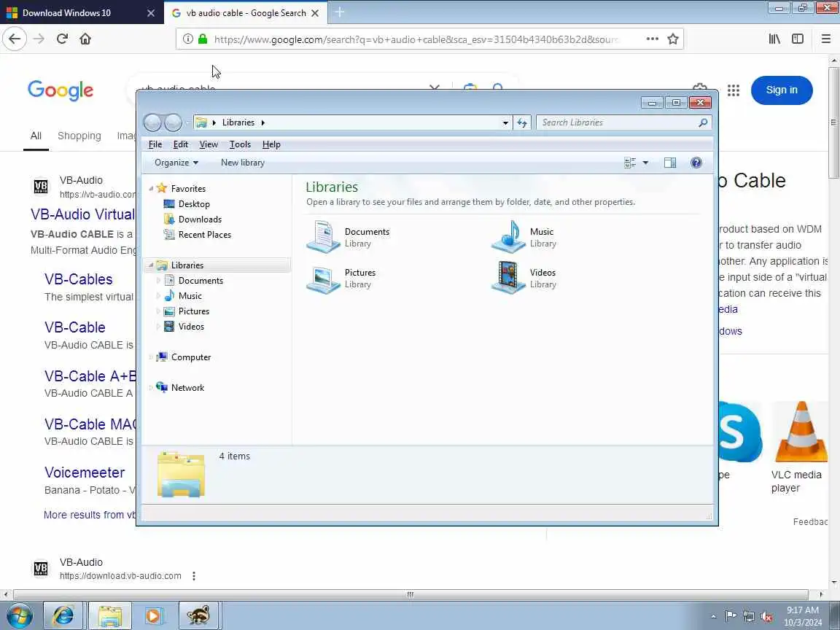Open the address bar history dropdown
The height and width of the screenshot is (630, 840).
[505, 122]
